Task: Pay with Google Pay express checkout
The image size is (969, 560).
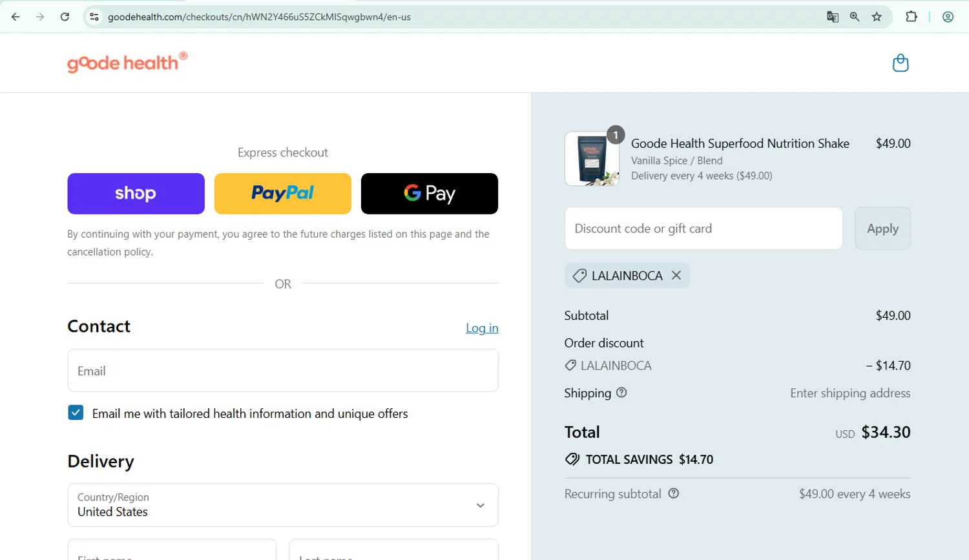Action: coord(430,194)
